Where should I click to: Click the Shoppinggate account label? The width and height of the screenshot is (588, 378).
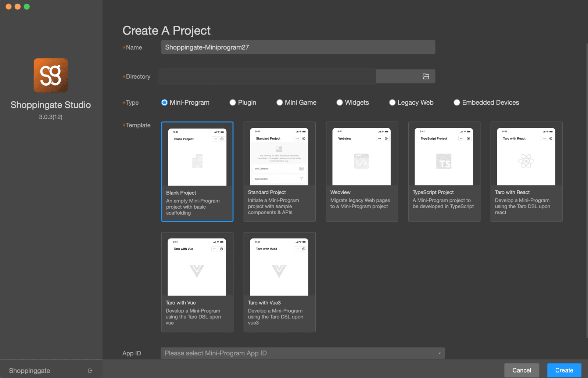coord(29,371)
